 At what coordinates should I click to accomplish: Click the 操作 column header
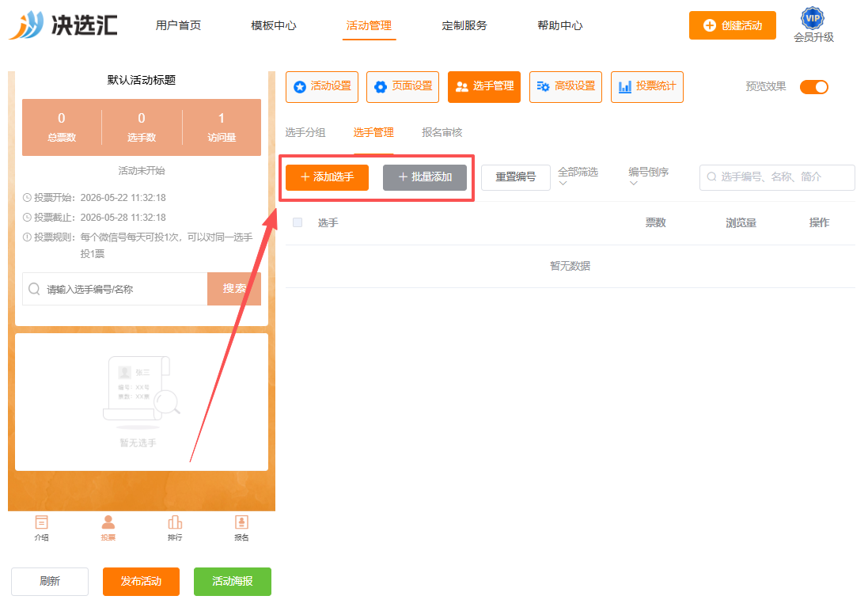(x=819, y=222)
